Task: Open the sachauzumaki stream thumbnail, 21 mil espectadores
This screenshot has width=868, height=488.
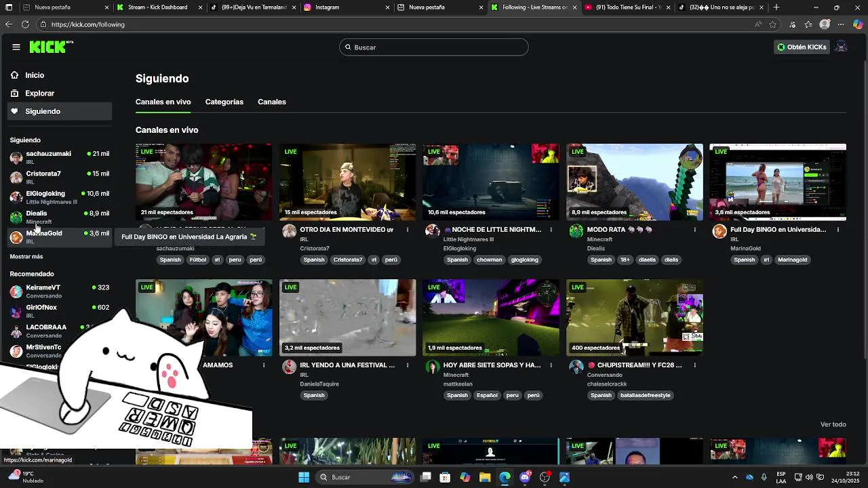Action: pos(203,182)
